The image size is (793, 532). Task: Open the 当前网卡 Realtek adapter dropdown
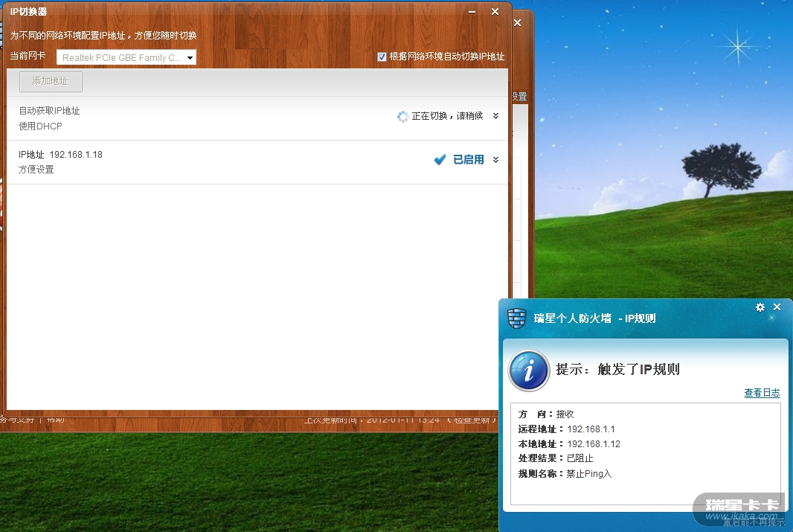[x=126, y=57]
